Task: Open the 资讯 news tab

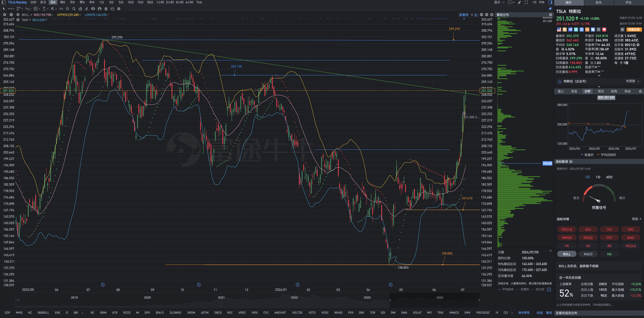Action: 598,2
